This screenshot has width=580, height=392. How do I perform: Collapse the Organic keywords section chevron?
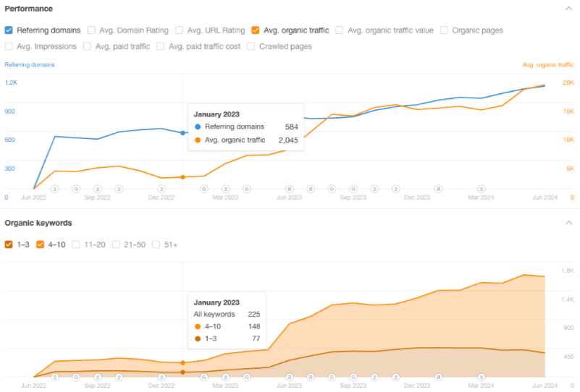click(x=568, y=223)
